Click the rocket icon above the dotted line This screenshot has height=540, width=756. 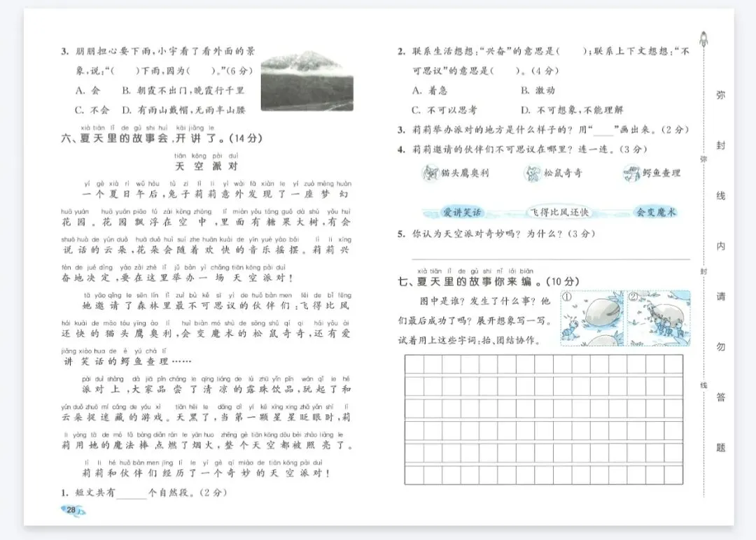point(703,38)
